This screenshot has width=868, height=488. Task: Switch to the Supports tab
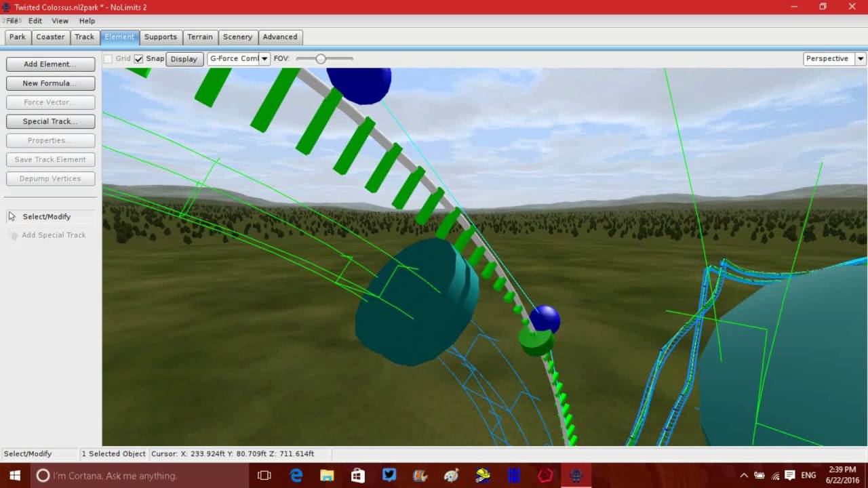coord(161,37)
